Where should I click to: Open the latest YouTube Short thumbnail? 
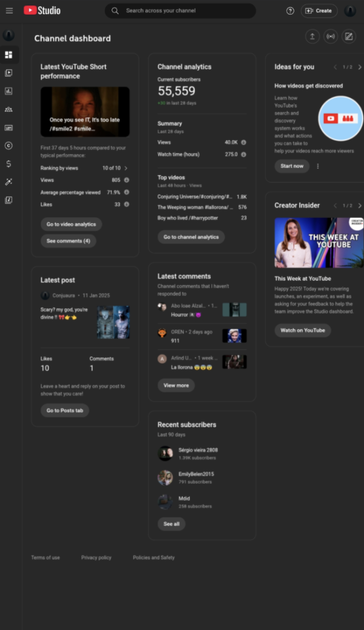[x=85, y=112]
